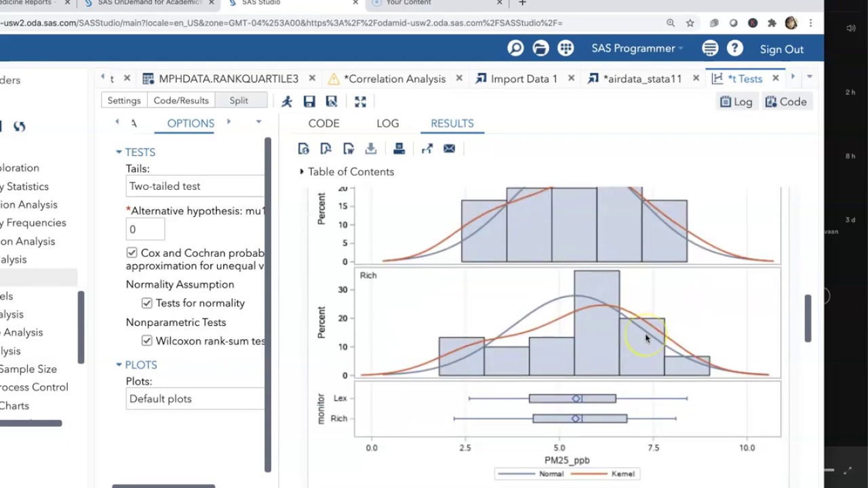Viewport: 868px width, 488px height.
Task: Show previous options sub-tab with left arrow
Action: click(x=117, y=122)
